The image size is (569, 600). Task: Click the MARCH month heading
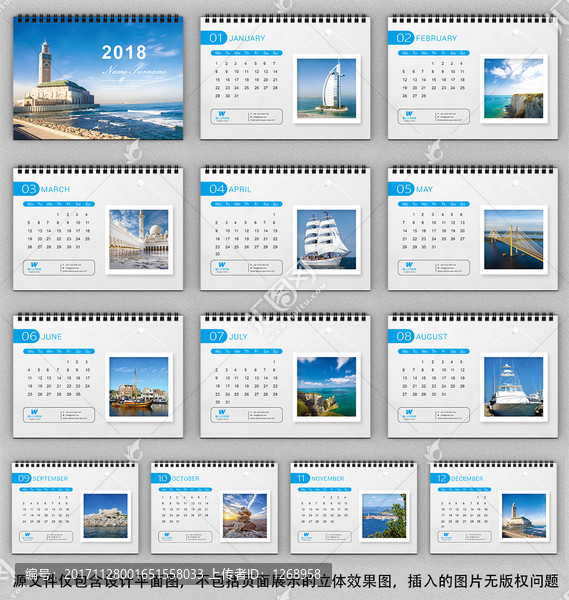(55, 189)
